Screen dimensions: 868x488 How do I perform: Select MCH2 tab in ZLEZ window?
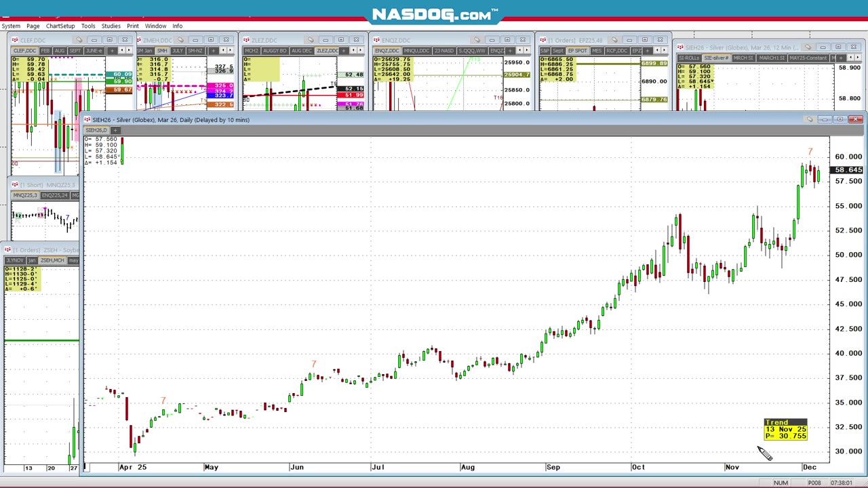[251, 51]
